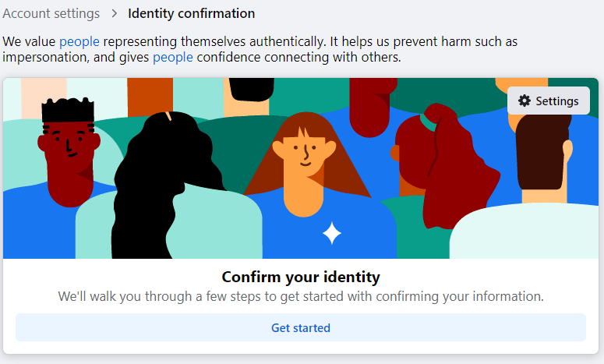This screenshot has width=604, height=364.
Task: Click the walk you through steps description
Action: pyautogui.click(x=301, y=297)
